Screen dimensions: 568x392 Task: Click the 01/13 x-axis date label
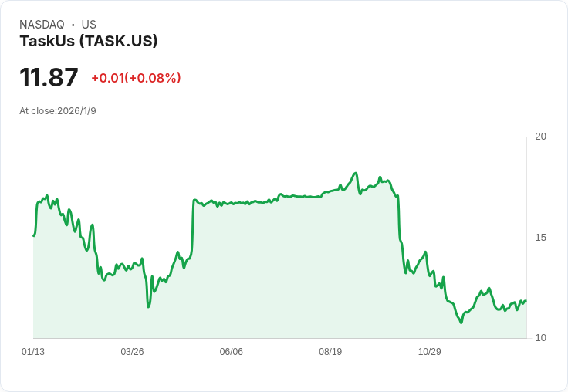click(x=33, y=352)
